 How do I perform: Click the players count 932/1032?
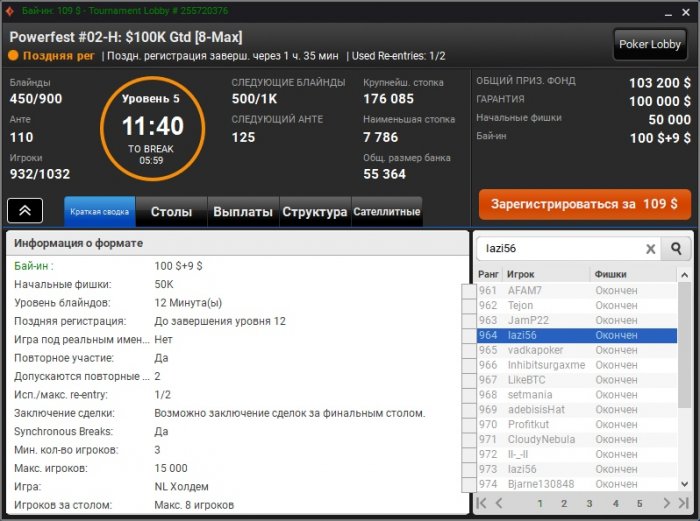click(40, 174)
